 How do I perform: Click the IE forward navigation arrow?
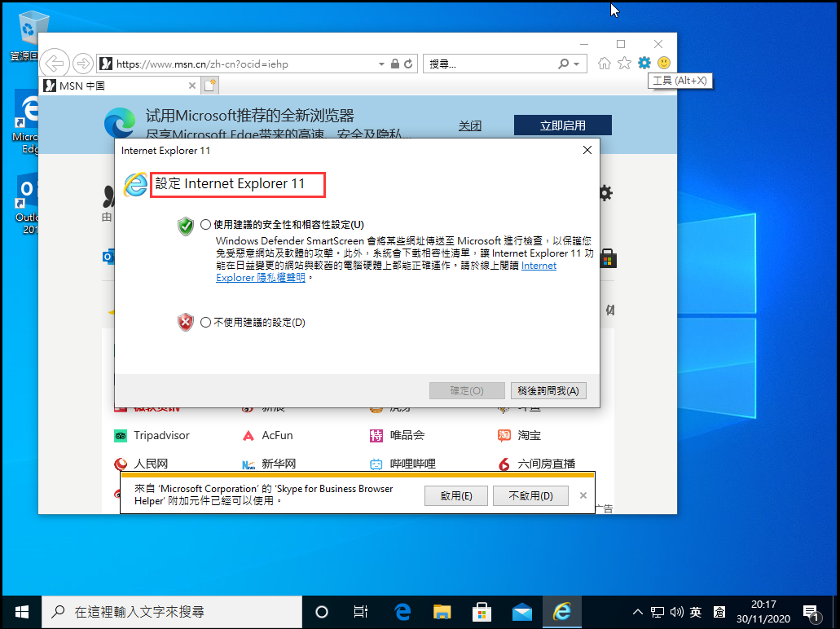tap(83, 64)
